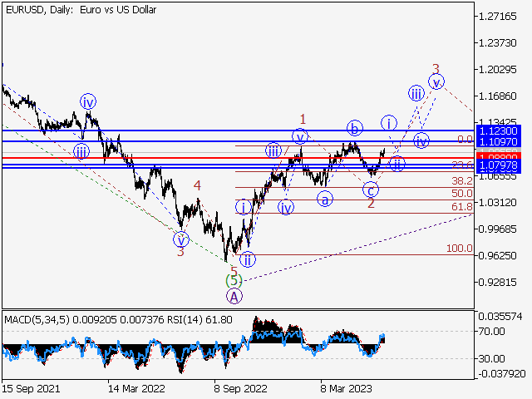The image size is (532, 399).
Task: Select the 0.035574 indicator scale label
Action: pos(500,317)
